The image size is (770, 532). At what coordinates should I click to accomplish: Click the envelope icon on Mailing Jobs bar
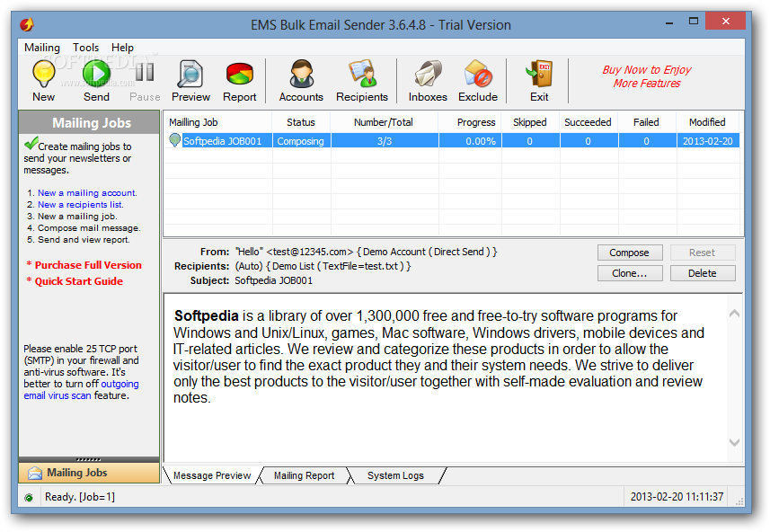click(x=35, y=473)
